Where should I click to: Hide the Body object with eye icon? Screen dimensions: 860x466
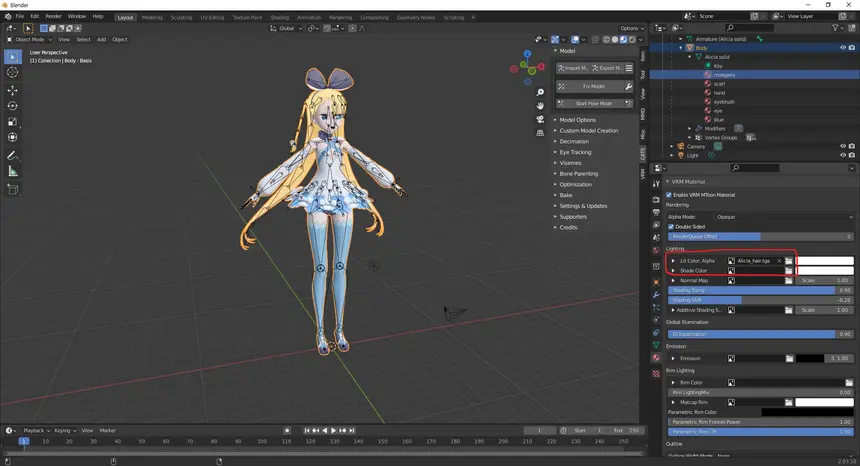tap(843, 48)
